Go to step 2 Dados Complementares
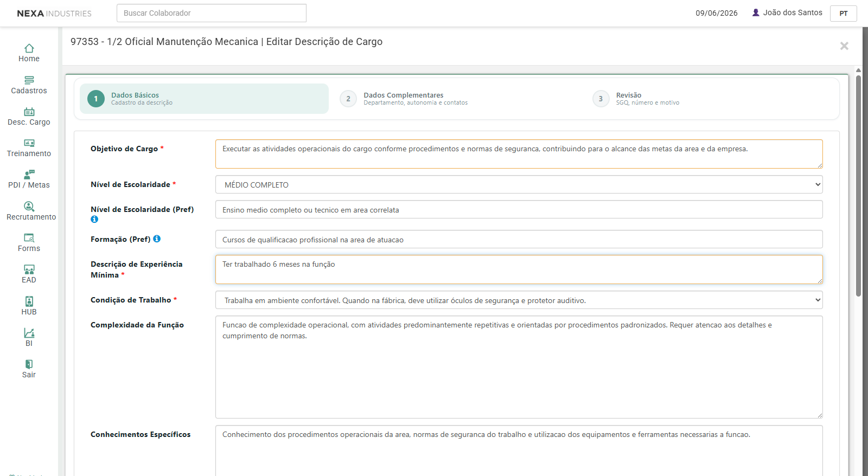 click(404, 99)
